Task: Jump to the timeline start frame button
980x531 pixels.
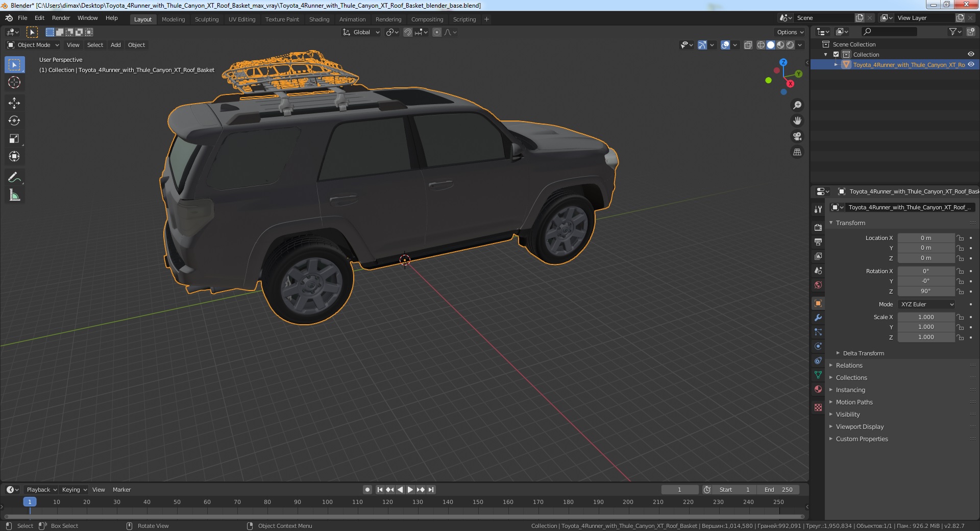Action: [x=380, y=490]
